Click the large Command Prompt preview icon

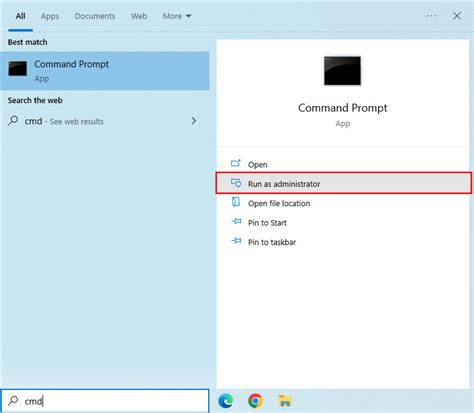342,71
